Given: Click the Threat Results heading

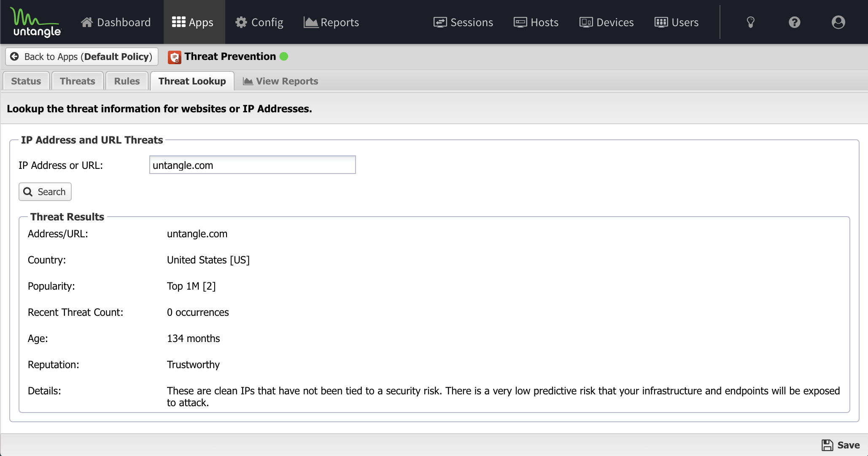Looking at the screenshot, I should 67,217.
